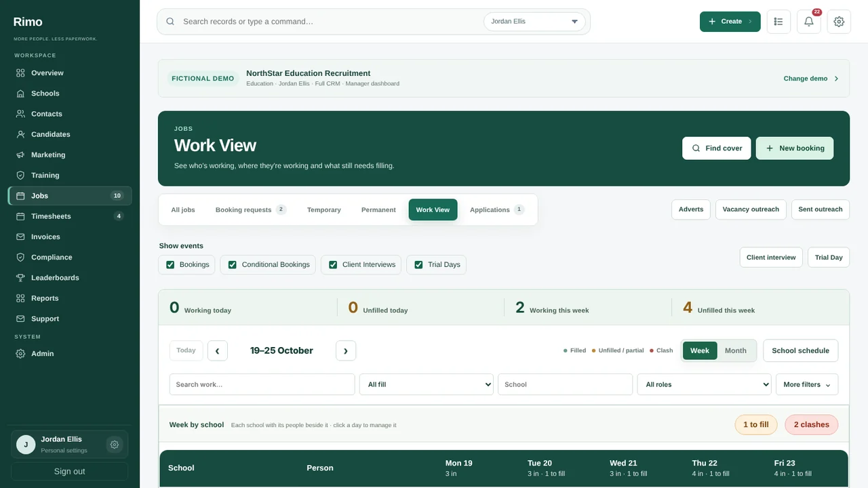This screenshot has width=868, height=488.
Task: Click the Schools home icon in sidebar
Action: [x=20, y=94]
